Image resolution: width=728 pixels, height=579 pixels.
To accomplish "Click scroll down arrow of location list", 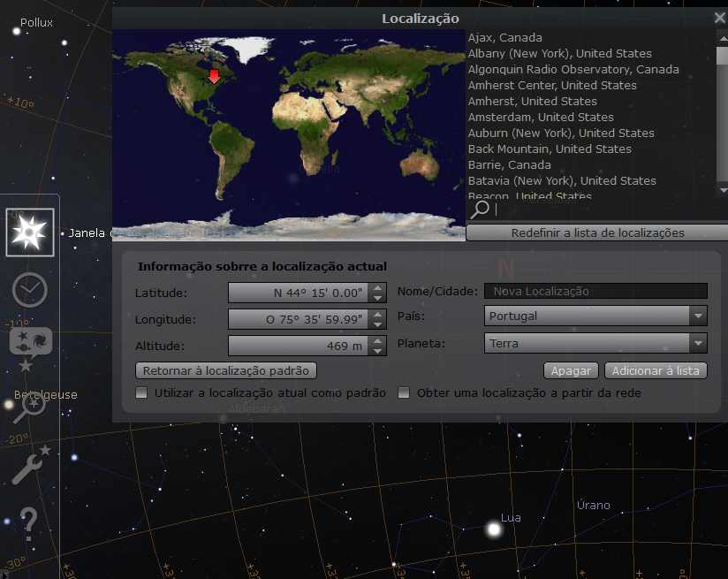I will (x=723, y=190).
